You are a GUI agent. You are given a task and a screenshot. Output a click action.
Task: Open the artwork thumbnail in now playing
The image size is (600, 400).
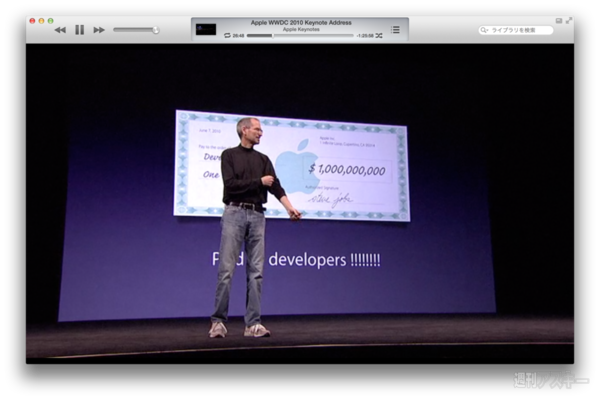click(206, 29)
